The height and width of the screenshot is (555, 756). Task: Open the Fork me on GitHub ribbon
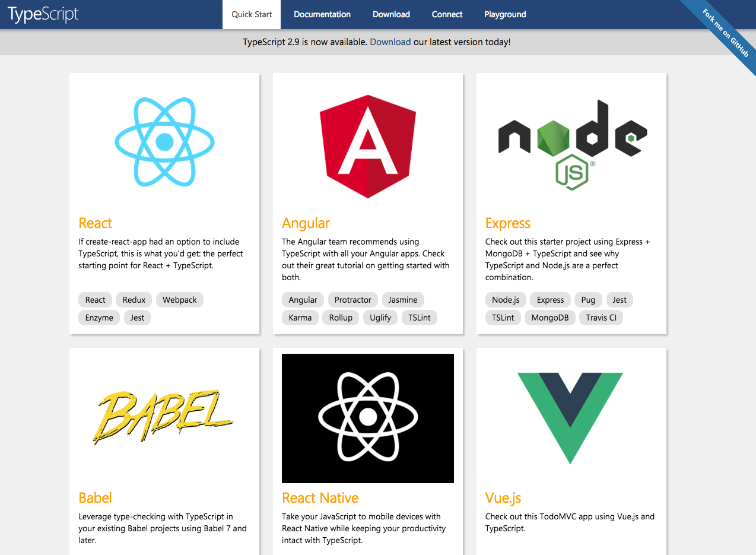point(725,33)
